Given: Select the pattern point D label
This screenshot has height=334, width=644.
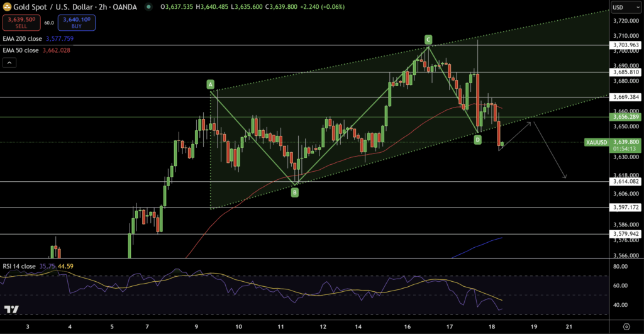Looking at the screenshot, I should (x=478, y=139).
